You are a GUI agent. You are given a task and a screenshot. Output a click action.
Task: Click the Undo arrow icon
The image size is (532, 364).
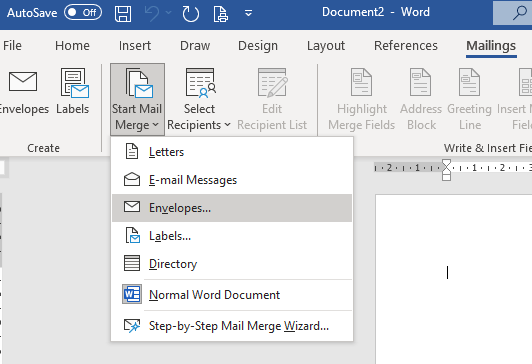(x=152, y=14)
